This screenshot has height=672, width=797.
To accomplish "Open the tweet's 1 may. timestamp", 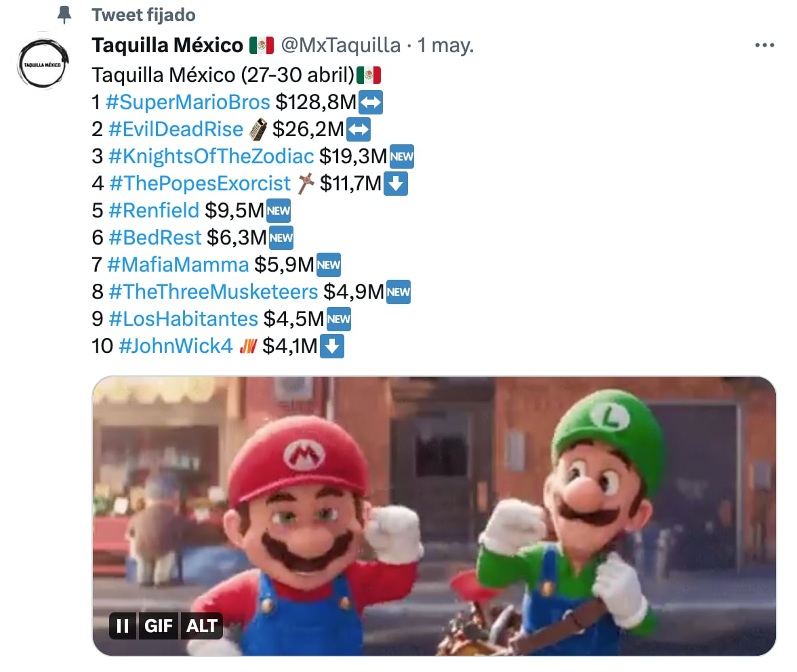I will (x=445, y=45).
